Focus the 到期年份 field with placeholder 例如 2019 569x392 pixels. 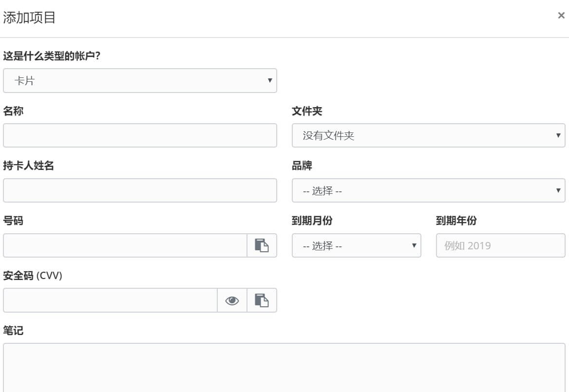(x=500, y=245)
